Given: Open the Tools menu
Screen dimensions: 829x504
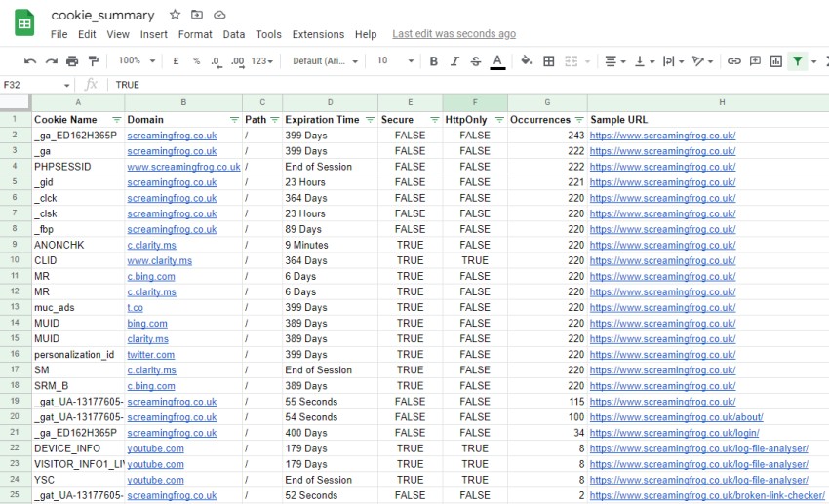Looking at the screenshot, I should (268, 34).
